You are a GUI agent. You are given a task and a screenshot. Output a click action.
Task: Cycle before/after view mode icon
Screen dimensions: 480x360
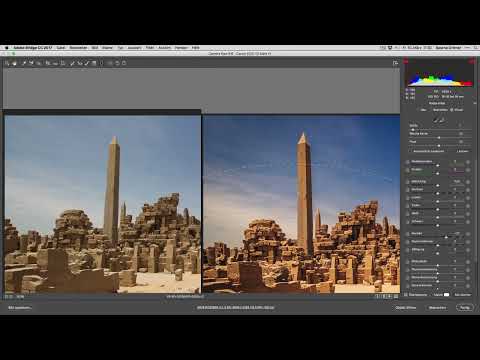tap(378, 296)
